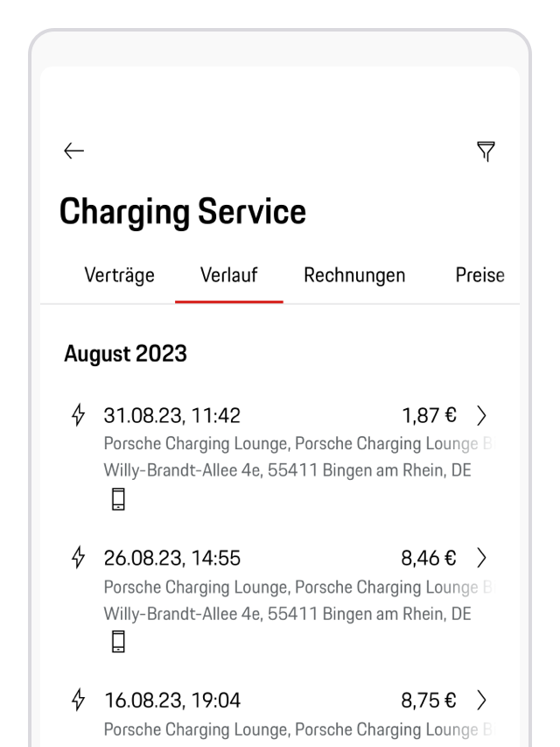Switch to the Verträge tab

click(x=119, y=275)
